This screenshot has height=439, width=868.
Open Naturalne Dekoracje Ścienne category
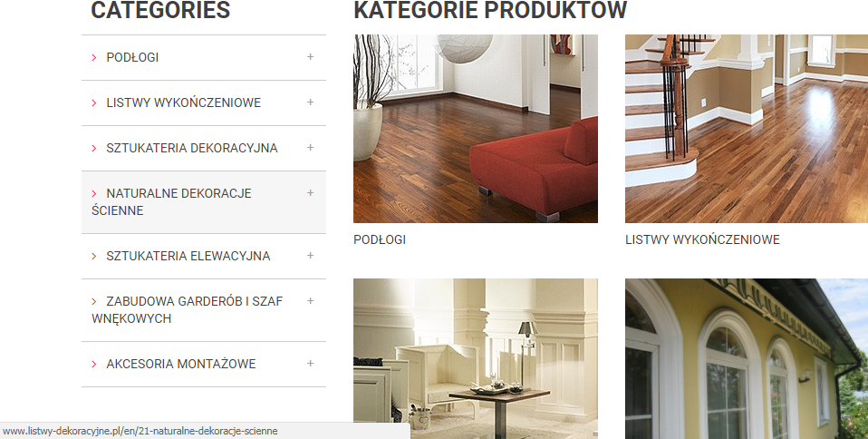[171, 201]
